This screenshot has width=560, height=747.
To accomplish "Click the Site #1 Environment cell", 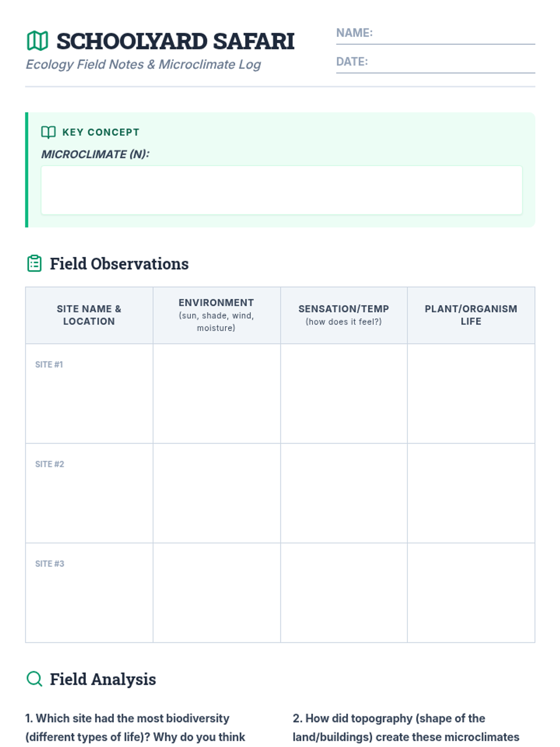I will 217,394.
